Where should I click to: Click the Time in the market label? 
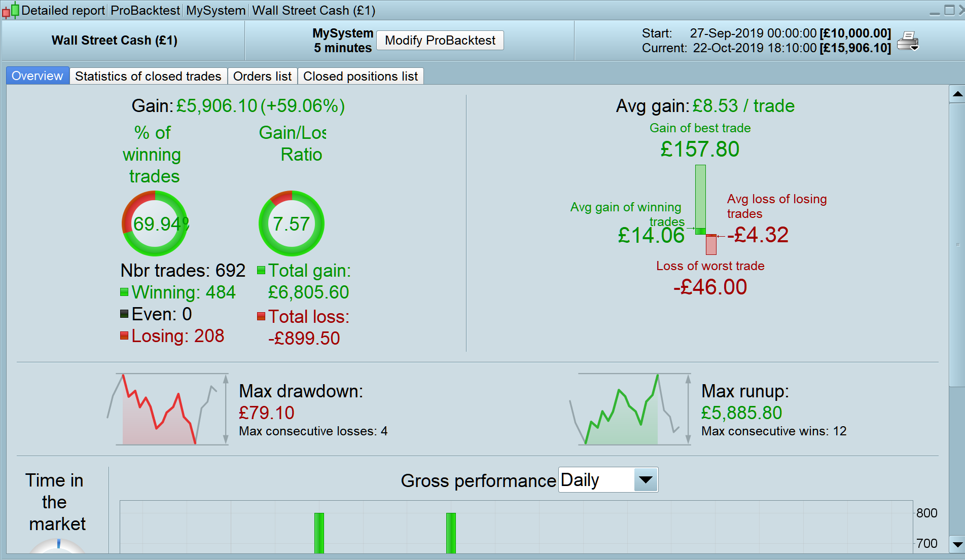[56, 502]
